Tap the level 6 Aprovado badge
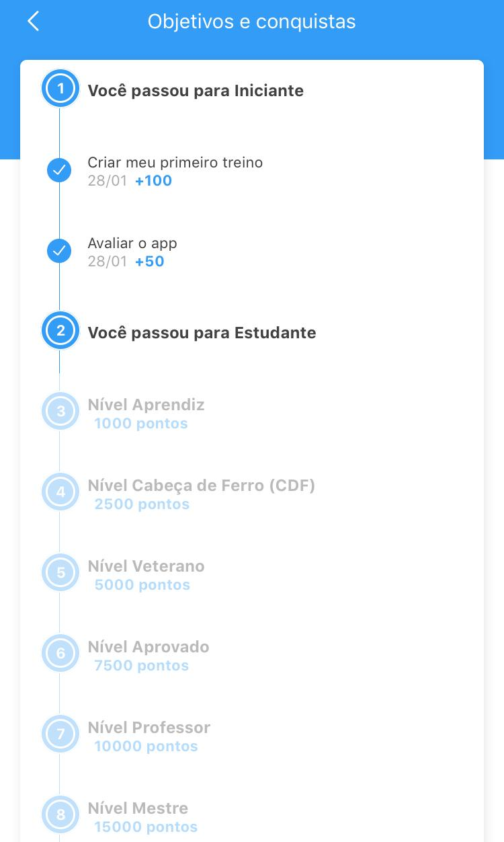 [x=60, y=653]
